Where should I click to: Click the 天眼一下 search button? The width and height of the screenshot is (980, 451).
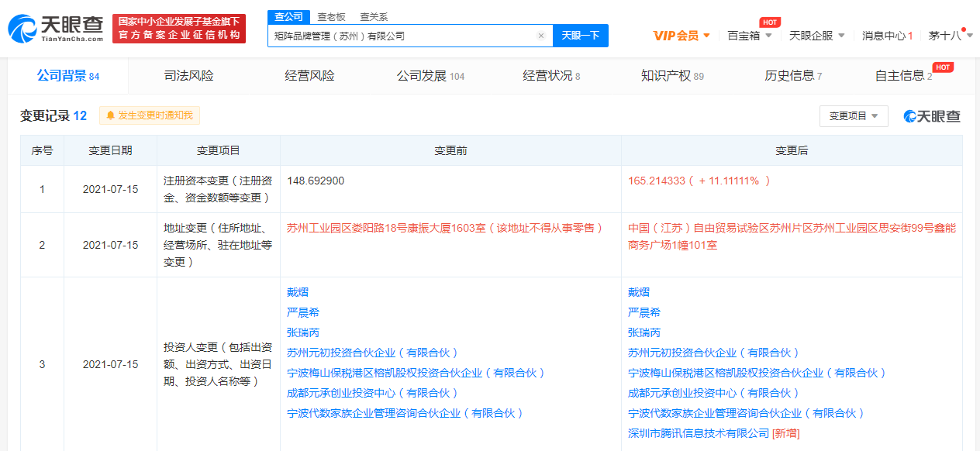580,36
